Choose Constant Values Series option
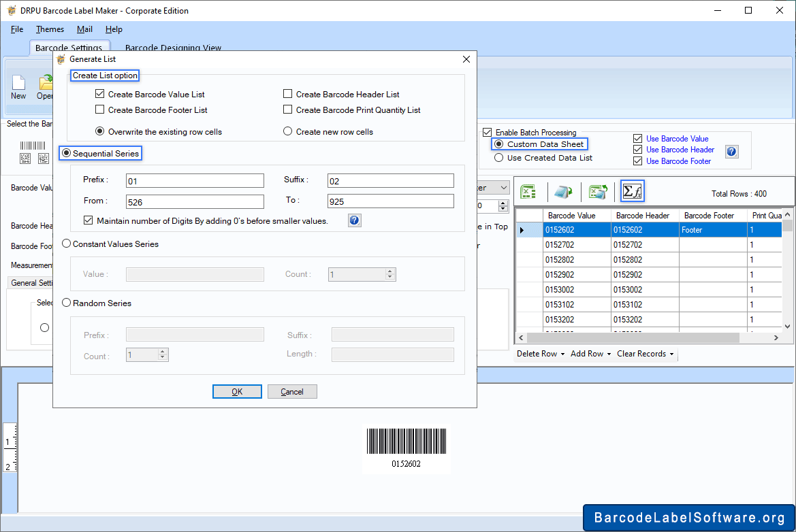This screenshot has width=796, height=532. click(67, 244)
